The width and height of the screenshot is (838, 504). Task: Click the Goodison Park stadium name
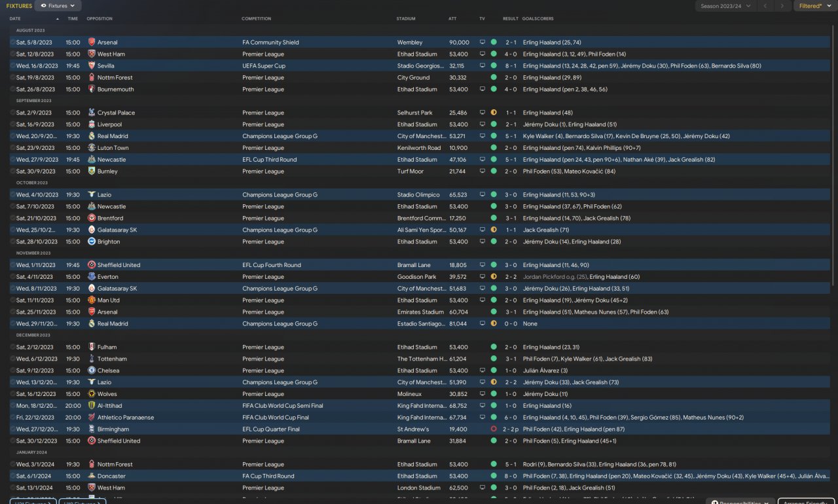(416, 277)
